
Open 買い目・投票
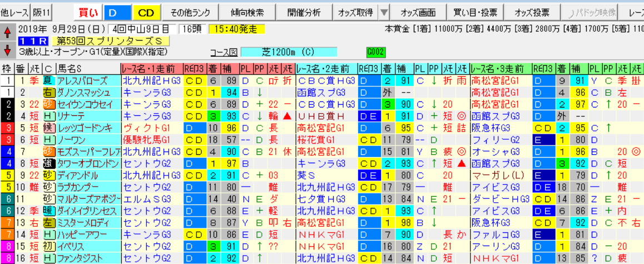pos(475,13)
